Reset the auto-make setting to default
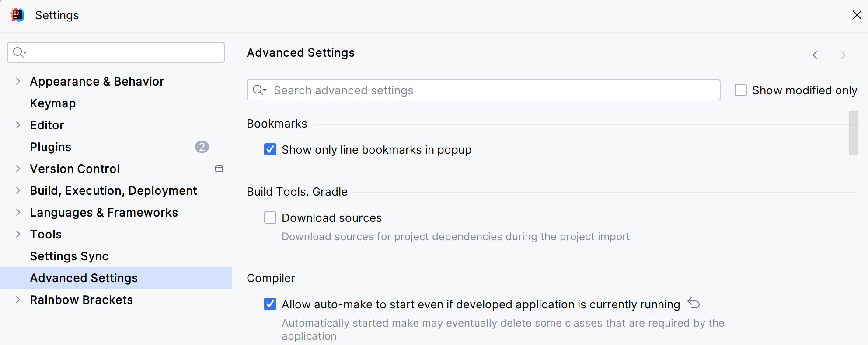 click(694, 303)
